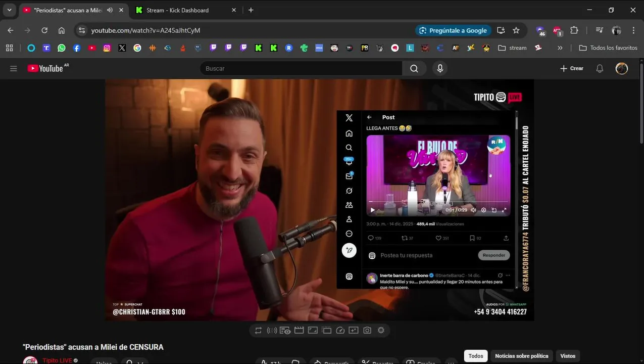The width and height of the screenshot is (644, 364).
Task: Click the fullscreen-frame icon below the video
Action: pos(313,330)
